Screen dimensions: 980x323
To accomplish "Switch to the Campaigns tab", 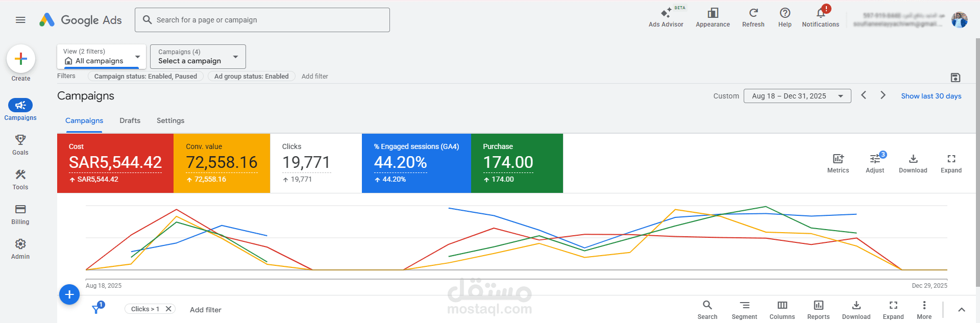I will [x=84, y=121].
